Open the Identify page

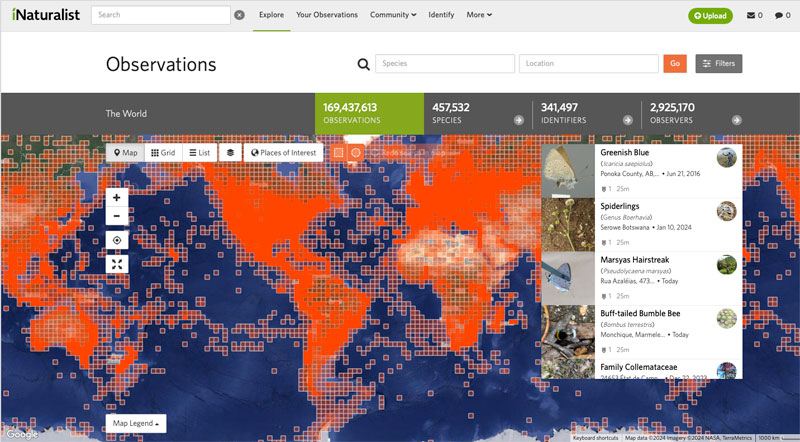pyautogui.click(x=441, y=15)
